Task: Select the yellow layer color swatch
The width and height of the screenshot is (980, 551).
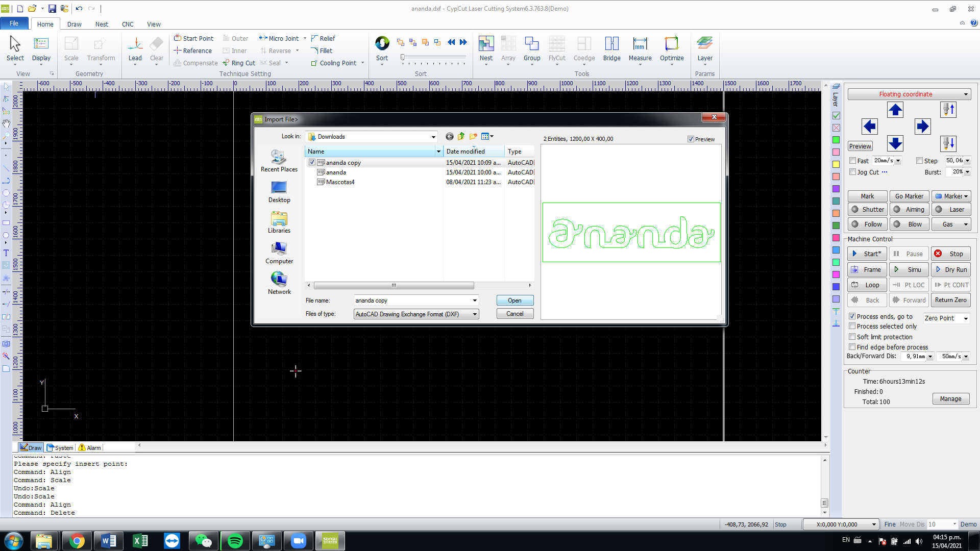Action: 836,164
